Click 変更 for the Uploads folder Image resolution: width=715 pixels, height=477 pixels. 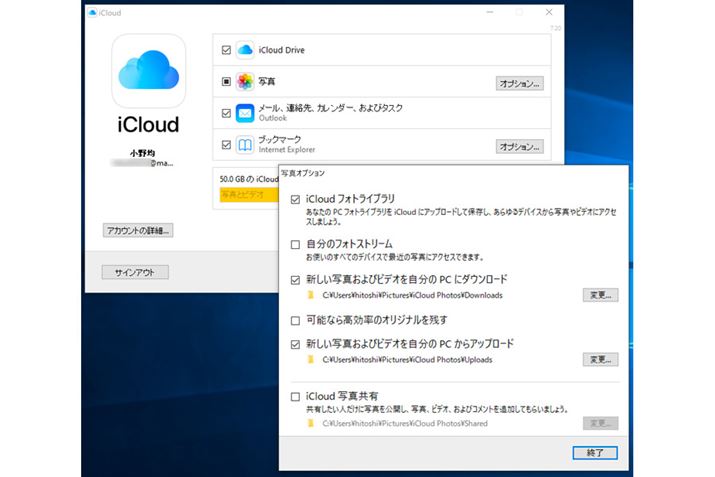coord(601,359)
